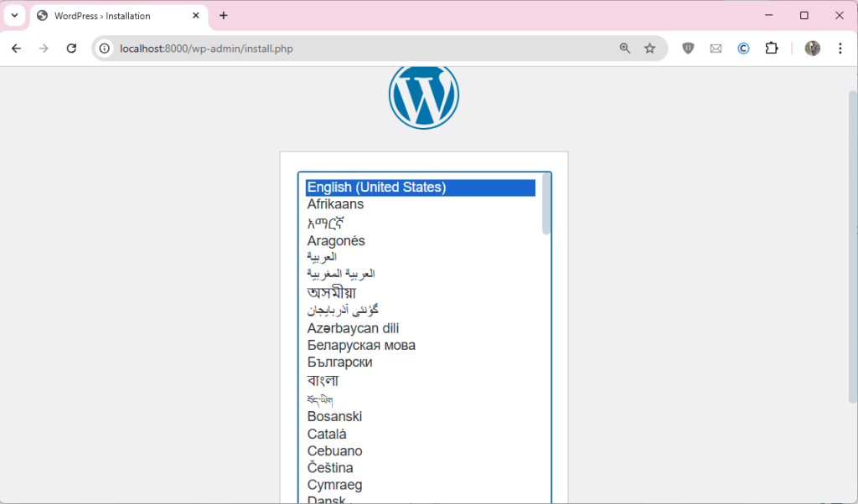This screenshot has width=858, height=504.
Task: Click the forward navigation arrow
Action: (44, 49)
